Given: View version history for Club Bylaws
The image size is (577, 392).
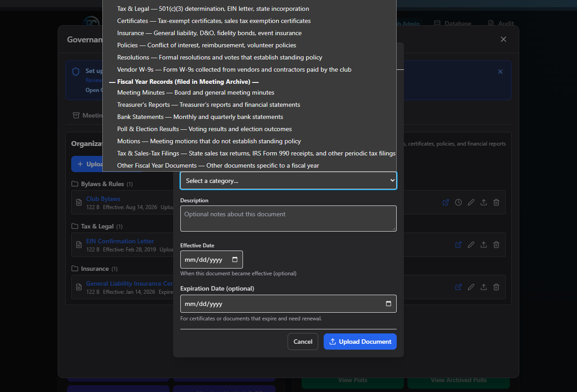Looking at the screenshot, I should tap(458, 202).
